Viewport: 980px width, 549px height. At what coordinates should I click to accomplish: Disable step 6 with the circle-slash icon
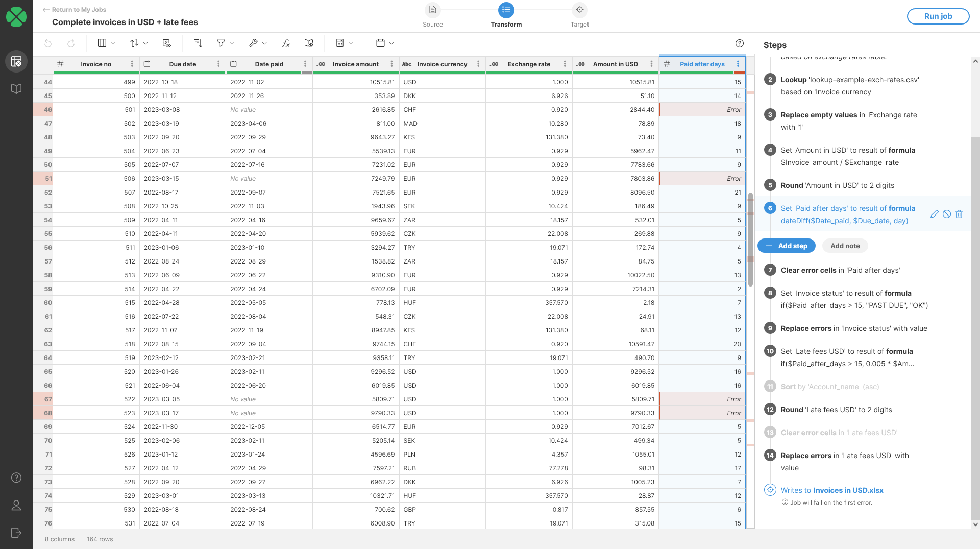(947, 214)
